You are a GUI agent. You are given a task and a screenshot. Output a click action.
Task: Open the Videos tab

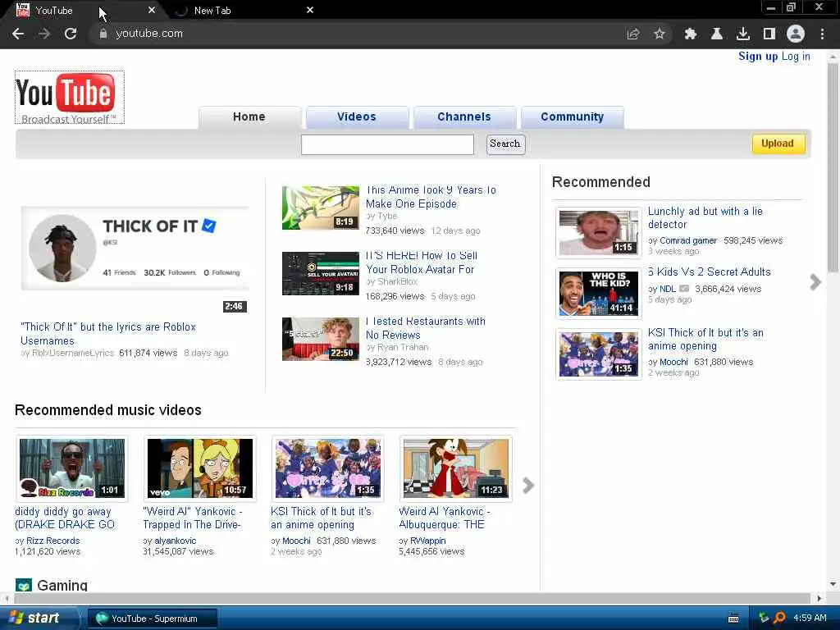click(357, 116)
